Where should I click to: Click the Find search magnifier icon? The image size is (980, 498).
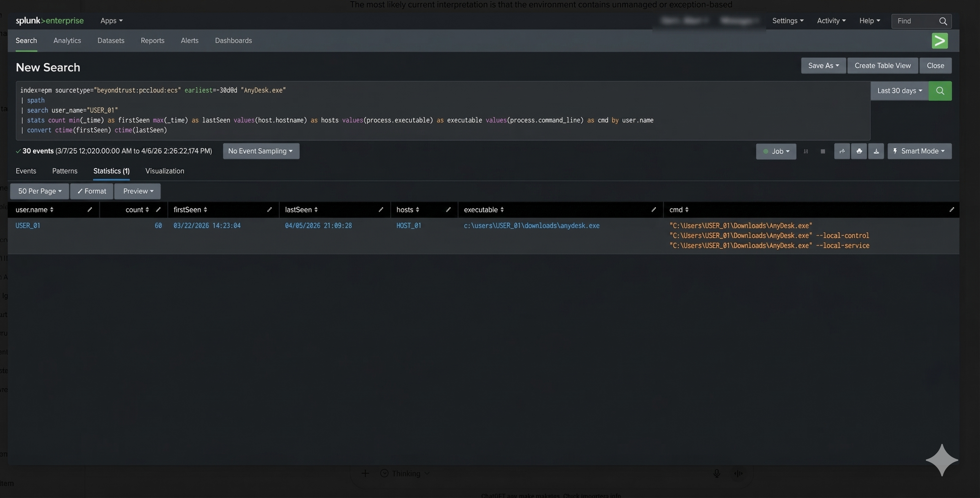(x=943, y=21)
